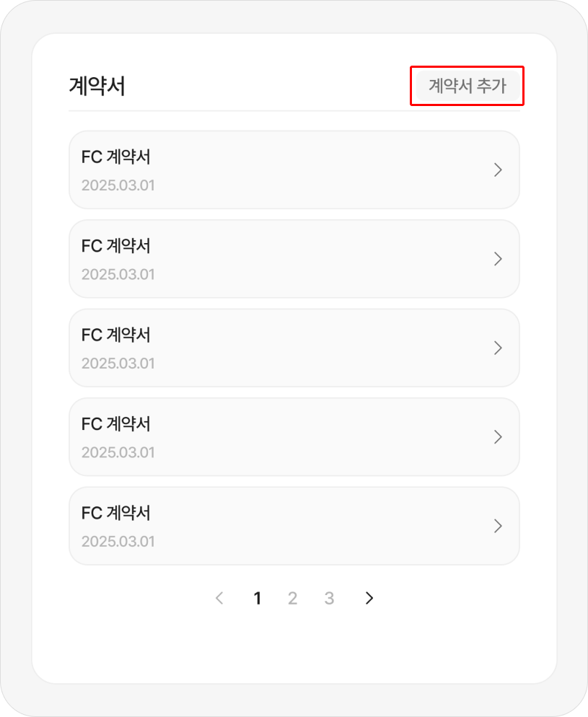The width and height of the screenshot is (588, 717).
Task: Expand the third FC 계약서 card's arrow
Action: pyautogui.click(x=497, y=348)
